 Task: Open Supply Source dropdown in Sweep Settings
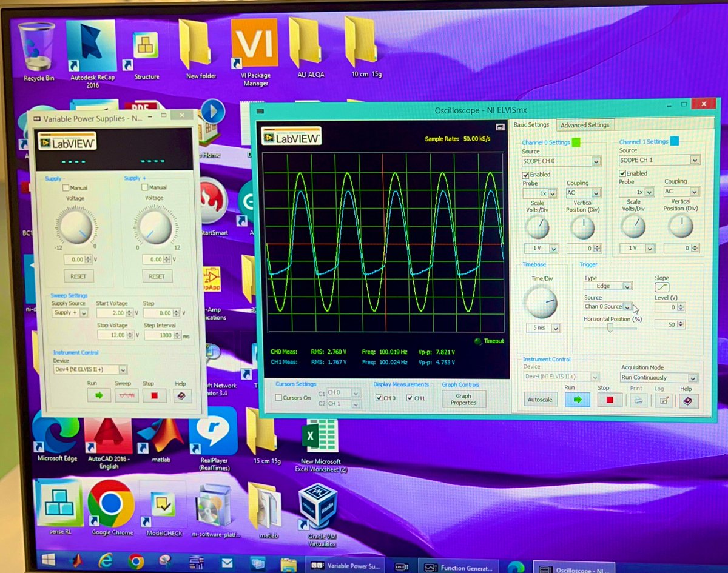[x=70, y=313]
